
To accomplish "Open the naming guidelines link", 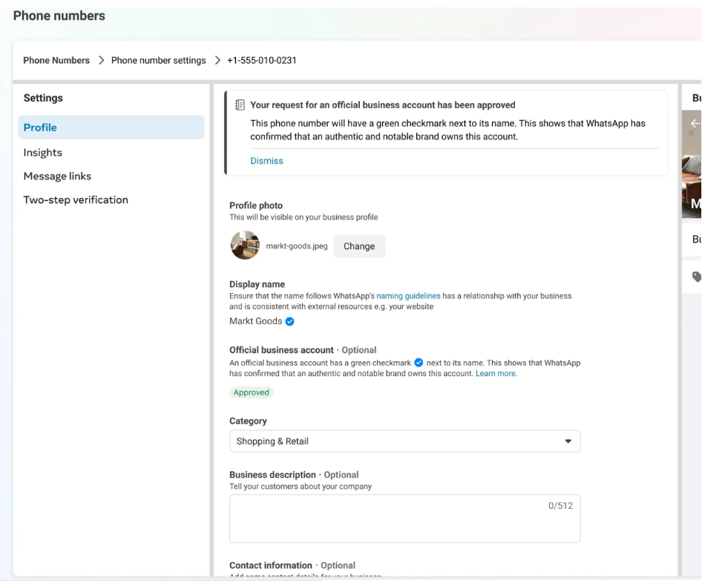I will coord(408,296).
